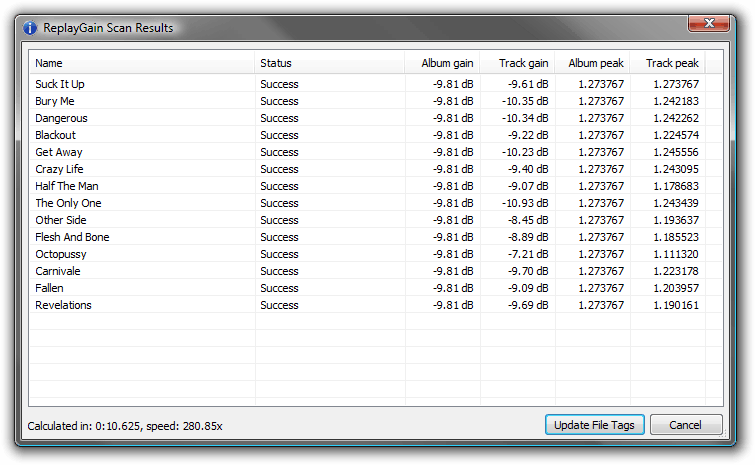
Task: Click track gain value -7.21 dB
Action: coord(528,254)
